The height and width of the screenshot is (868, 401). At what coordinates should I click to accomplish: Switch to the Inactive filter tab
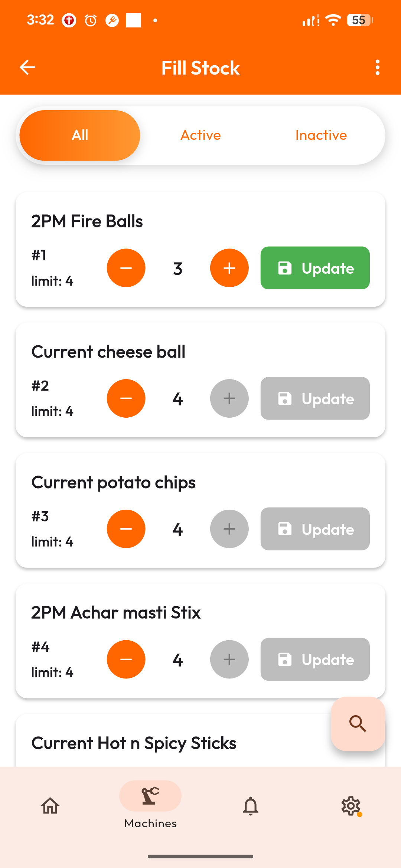tap(321, 135)
